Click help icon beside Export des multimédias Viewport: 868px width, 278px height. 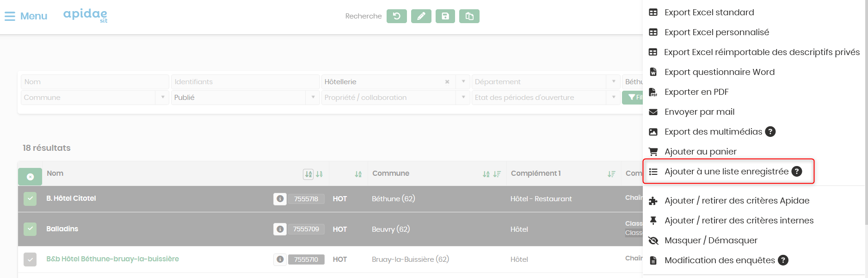[770, 132]
